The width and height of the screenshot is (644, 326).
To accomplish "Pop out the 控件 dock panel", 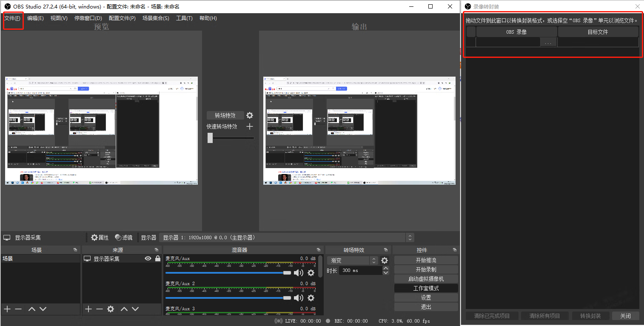I will 455,250.
